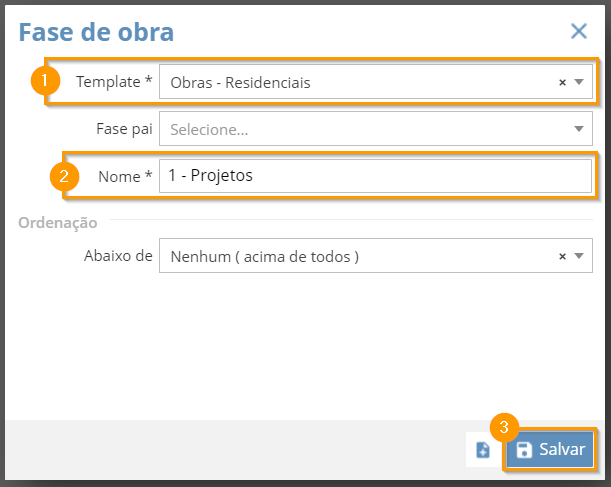Focus the Nome input with 1 - Projetos
This screenshot has width=611, height=487.
[x=376, y=176]
